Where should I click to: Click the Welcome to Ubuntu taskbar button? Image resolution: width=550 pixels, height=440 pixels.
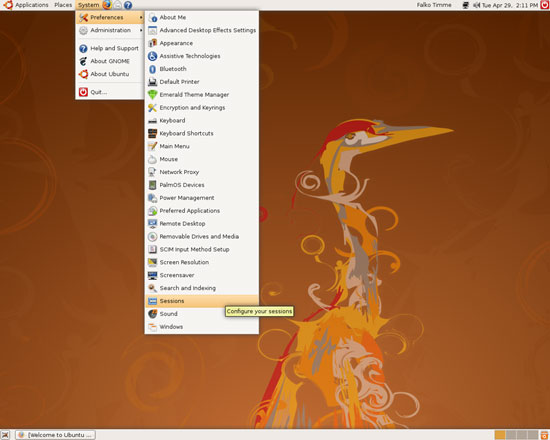[x=55, y=435]
